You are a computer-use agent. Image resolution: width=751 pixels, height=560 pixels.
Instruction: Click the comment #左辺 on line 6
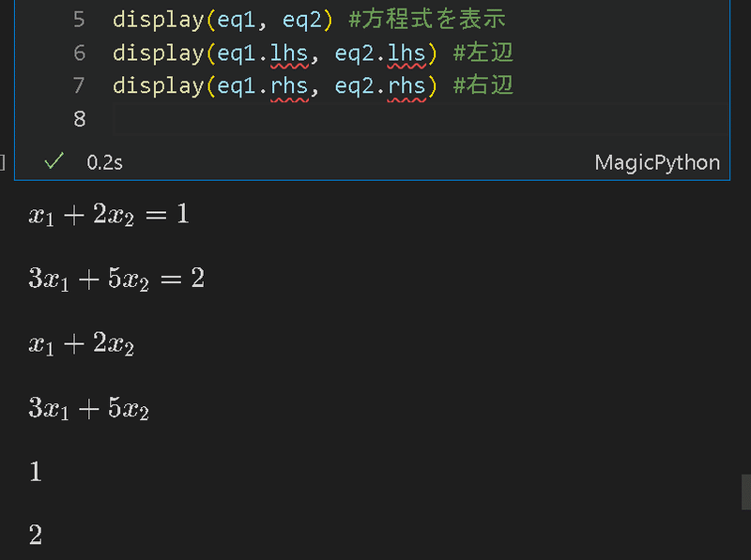tap(483, 53)
